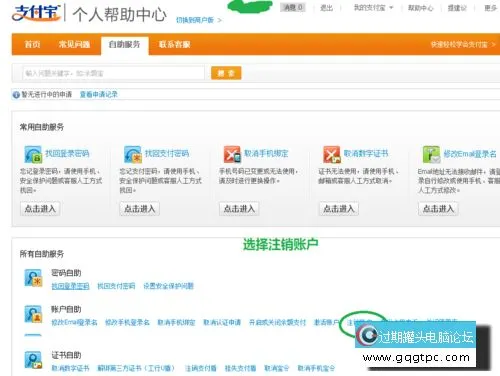
Task: Click 提建议 in the top bar
Action: point(457,7)
